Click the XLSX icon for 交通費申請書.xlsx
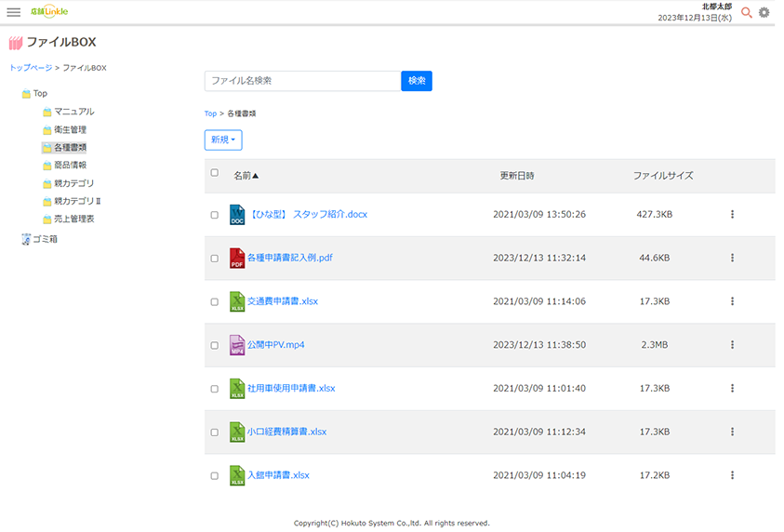This screenshot has height=532, width=784. pos(237,301)
